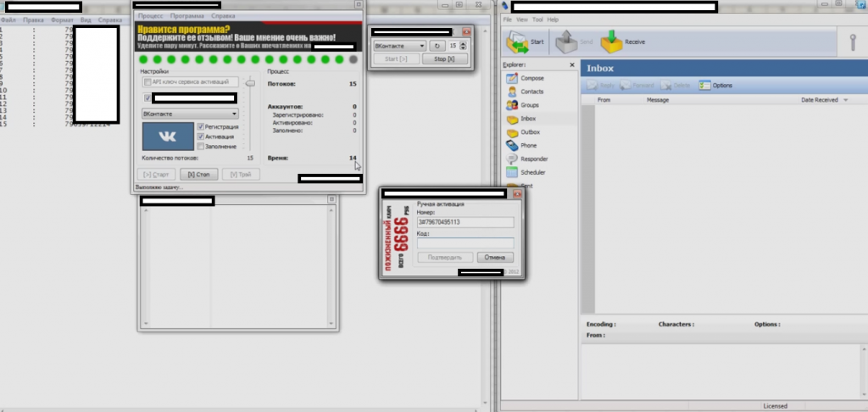Click the [>] Старт button

click(x=156, y=175)
